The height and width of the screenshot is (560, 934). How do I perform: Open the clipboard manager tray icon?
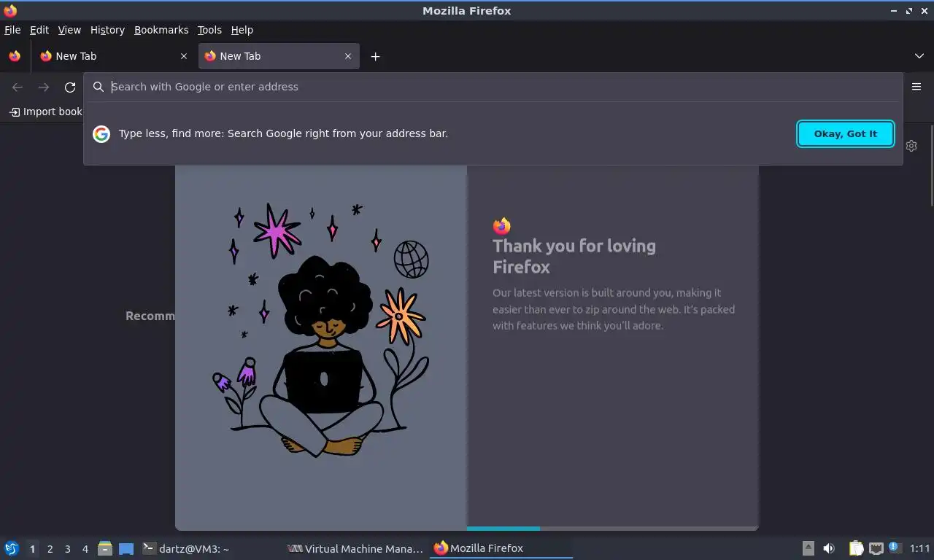(856, 548)
